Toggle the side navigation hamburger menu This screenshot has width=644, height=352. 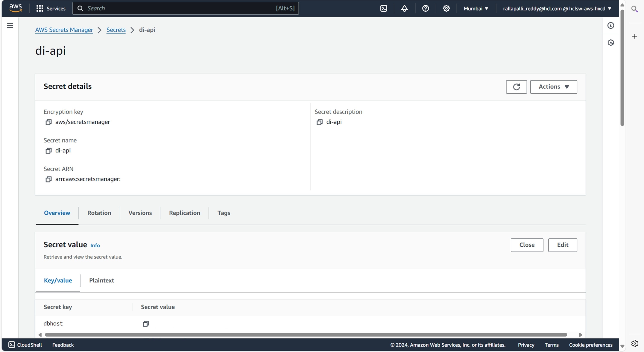(x=10, y=26)
